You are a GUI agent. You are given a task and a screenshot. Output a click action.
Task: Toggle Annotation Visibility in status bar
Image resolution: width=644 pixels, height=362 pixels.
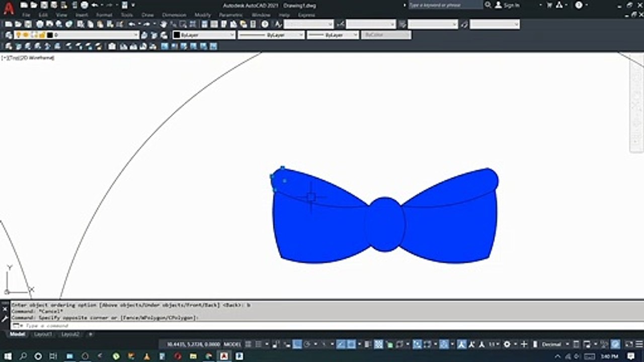pos(461,344)
